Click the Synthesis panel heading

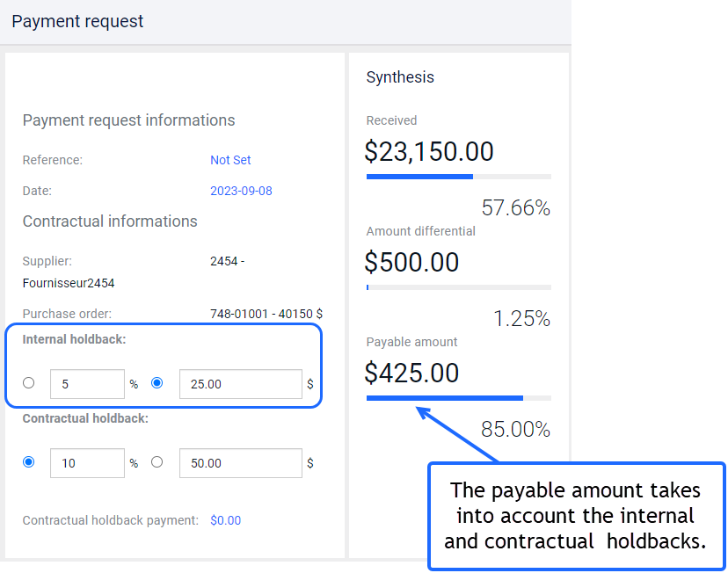(x=400, y=77)
